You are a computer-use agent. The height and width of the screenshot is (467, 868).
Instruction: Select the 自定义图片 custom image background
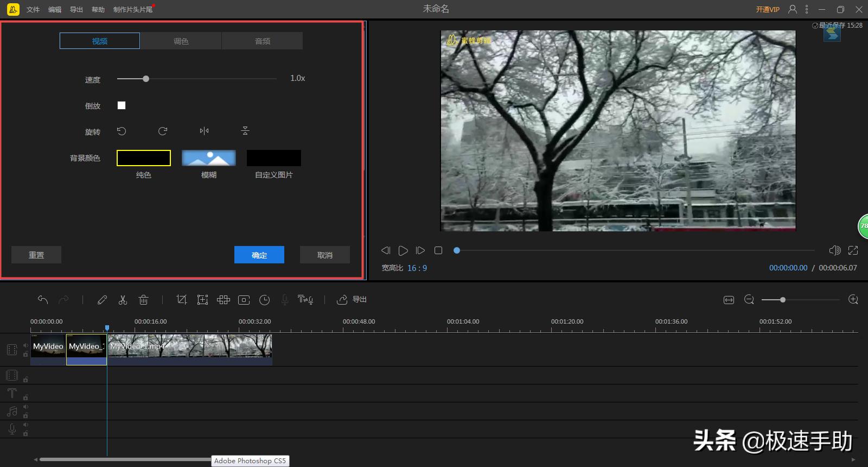point(274,158)
